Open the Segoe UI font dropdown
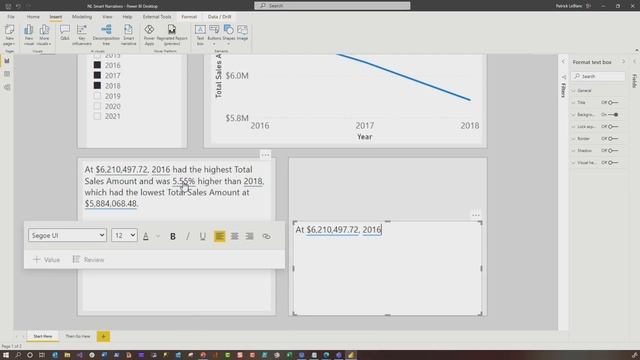 [x=67, y=236]
